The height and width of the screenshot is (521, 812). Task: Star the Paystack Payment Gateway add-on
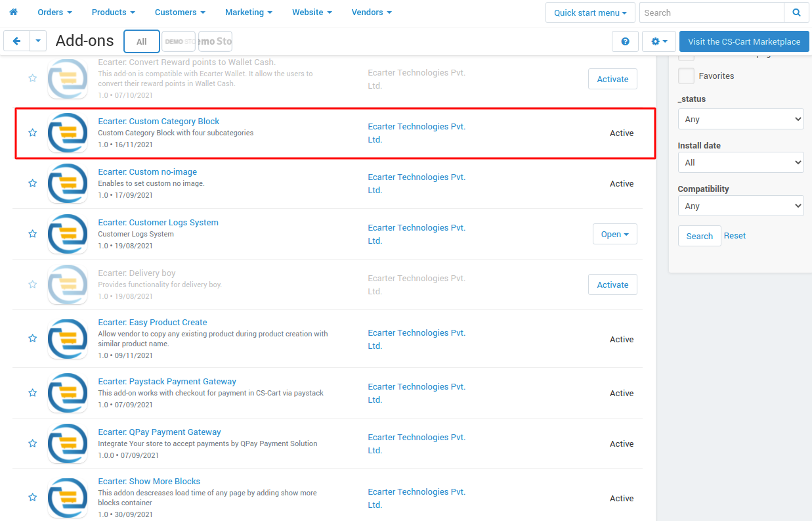coord(32,393)
